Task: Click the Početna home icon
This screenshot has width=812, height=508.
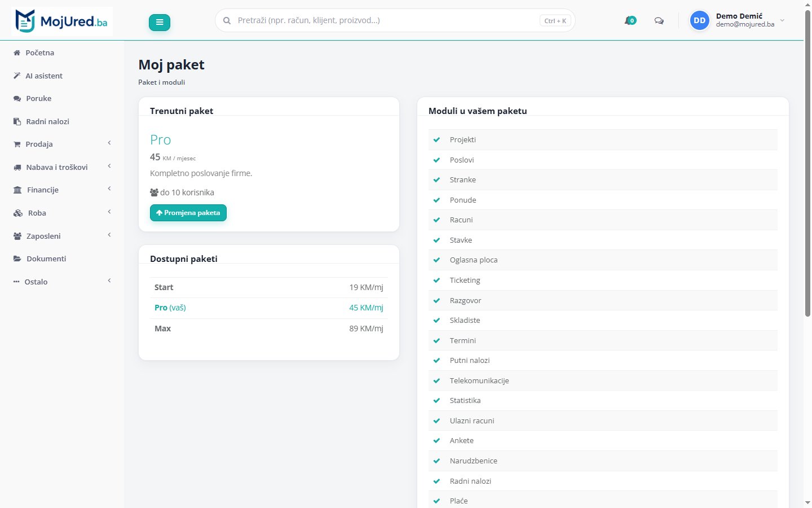Action: tap(17, 52)
